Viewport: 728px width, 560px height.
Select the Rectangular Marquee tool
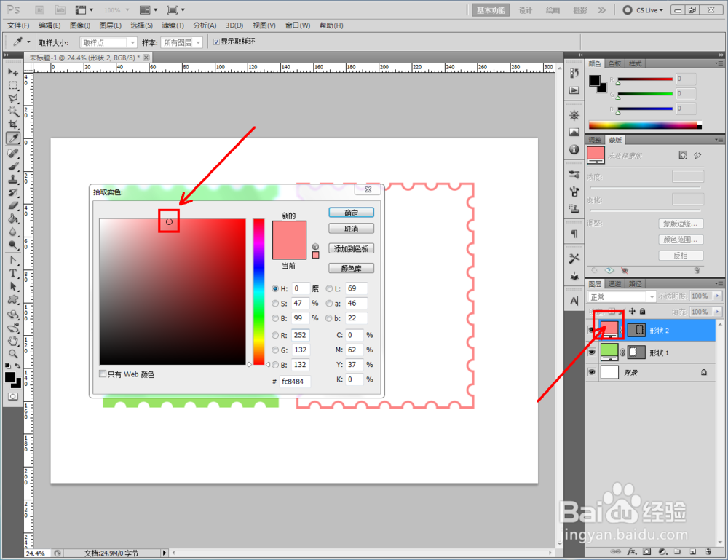tap(13, 85)
